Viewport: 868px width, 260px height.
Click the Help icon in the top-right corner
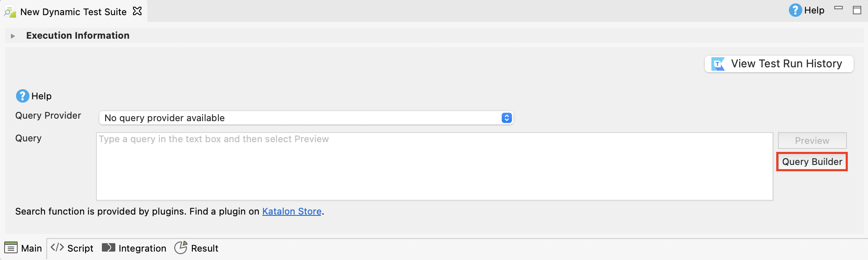(795, 10)
